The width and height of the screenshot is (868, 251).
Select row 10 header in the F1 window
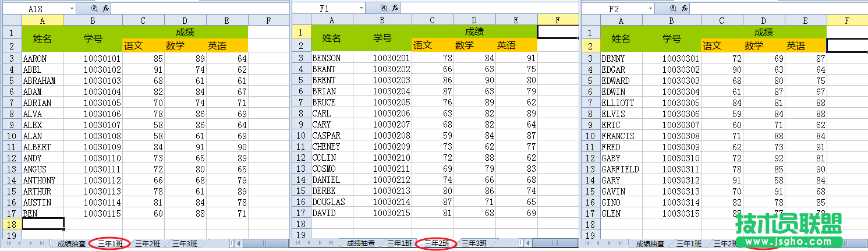(x=300, y=135)
